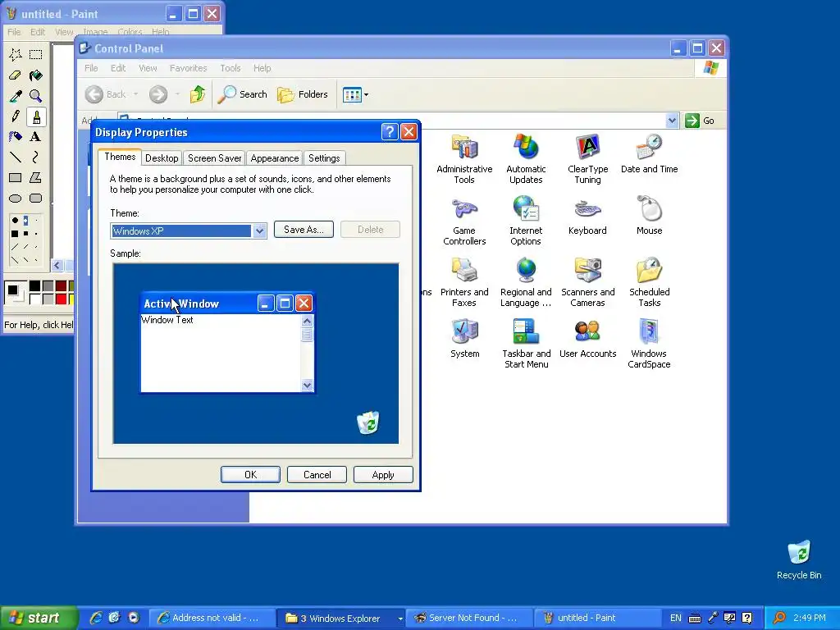Pick the black color swatch in Paint palette
Screen dimensions: 840x630
tap(34, 285)
